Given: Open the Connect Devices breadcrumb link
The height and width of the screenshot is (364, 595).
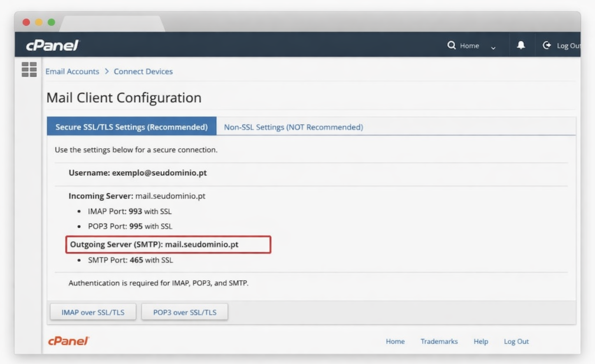Looking at the screenshot, I should click(143, 72).
